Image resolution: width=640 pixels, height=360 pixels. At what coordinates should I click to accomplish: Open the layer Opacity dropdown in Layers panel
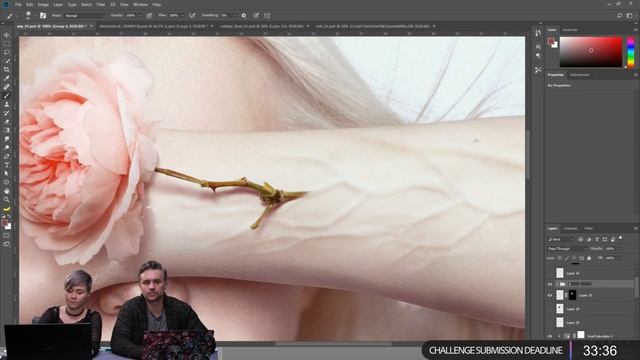(x=618, y=249)
